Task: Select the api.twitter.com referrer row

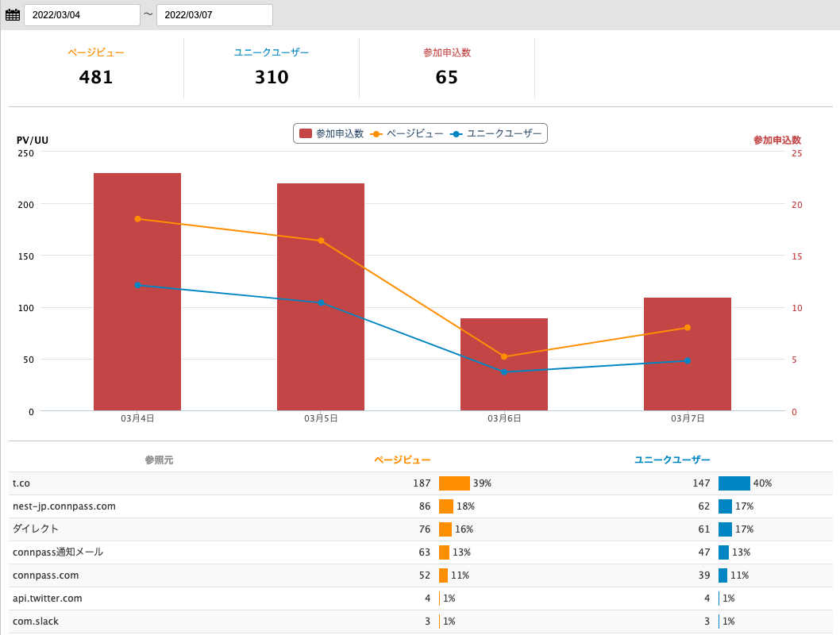Action: [x=421, y=598]
